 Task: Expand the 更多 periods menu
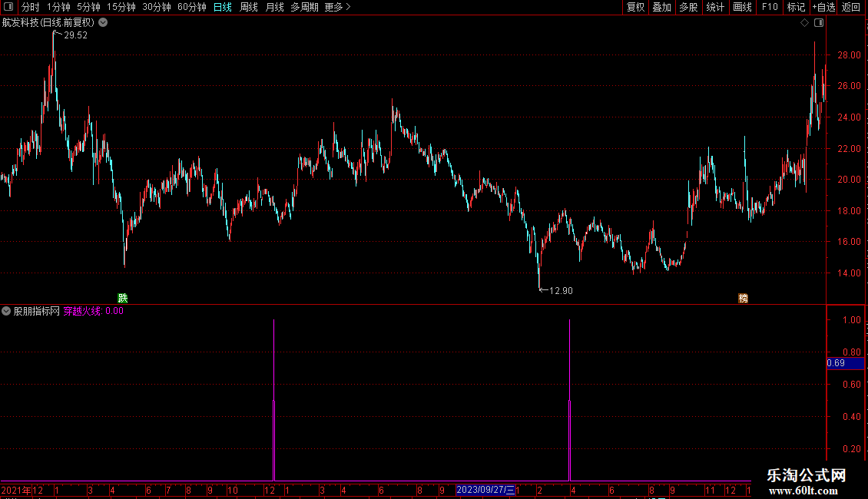point(338,7)
